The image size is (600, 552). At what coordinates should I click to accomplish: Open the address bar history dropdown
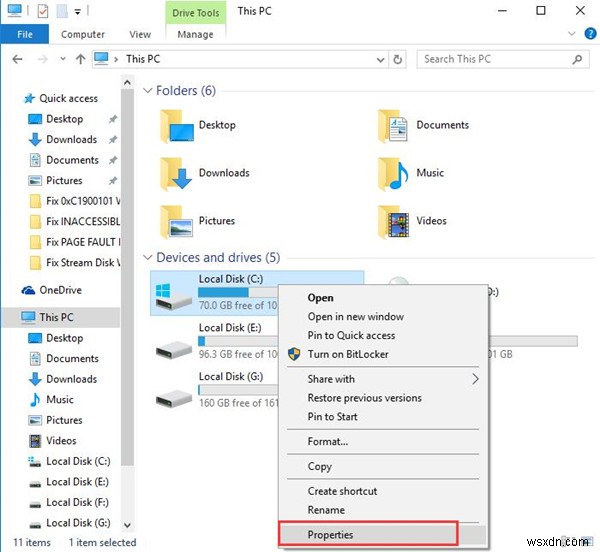[x=380, y=60]
